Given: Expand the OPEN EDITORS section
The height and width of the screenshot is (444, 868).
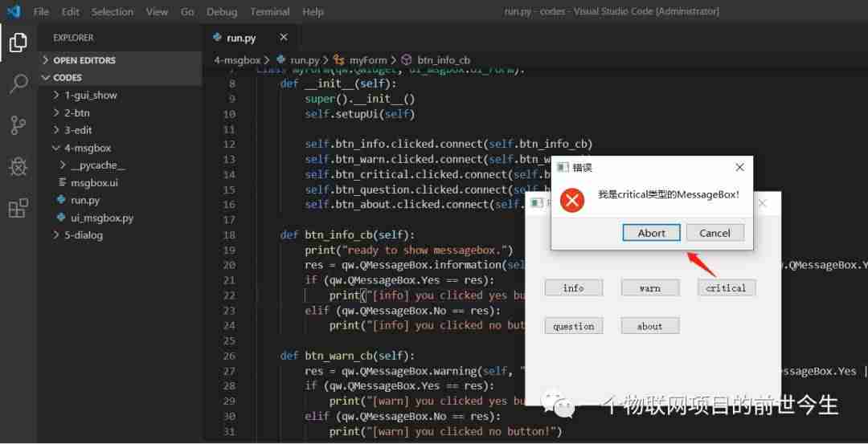Looking at the screenshot, I should pos(120,60).
